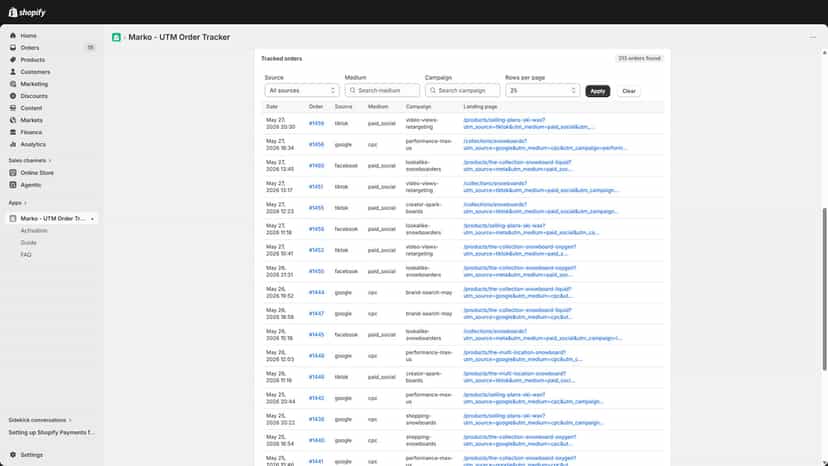The height and width of the screenshot is (466, 828).
Task: Click the Order column header
Action: click(316, 107)
